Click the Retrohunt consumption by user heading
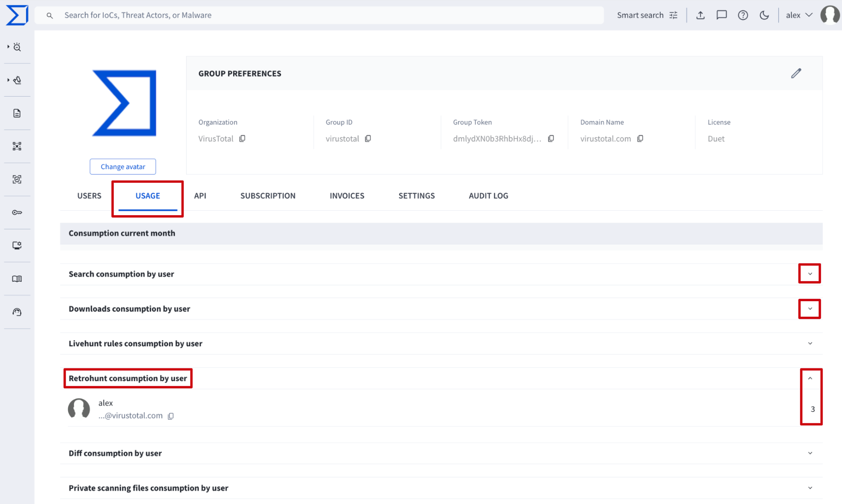 tap(128, 378)
